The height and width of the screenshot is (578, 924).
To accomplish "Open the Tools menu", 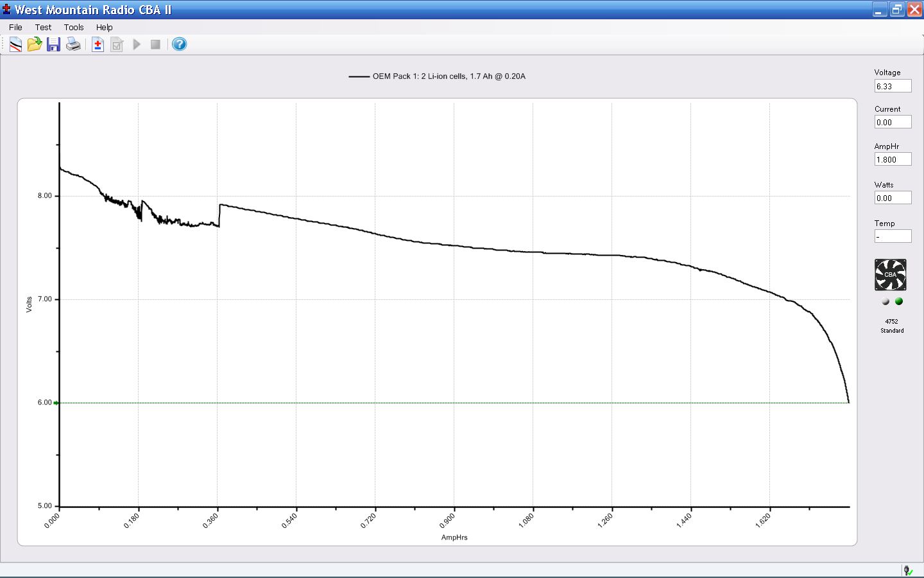I will coord(74,27).
